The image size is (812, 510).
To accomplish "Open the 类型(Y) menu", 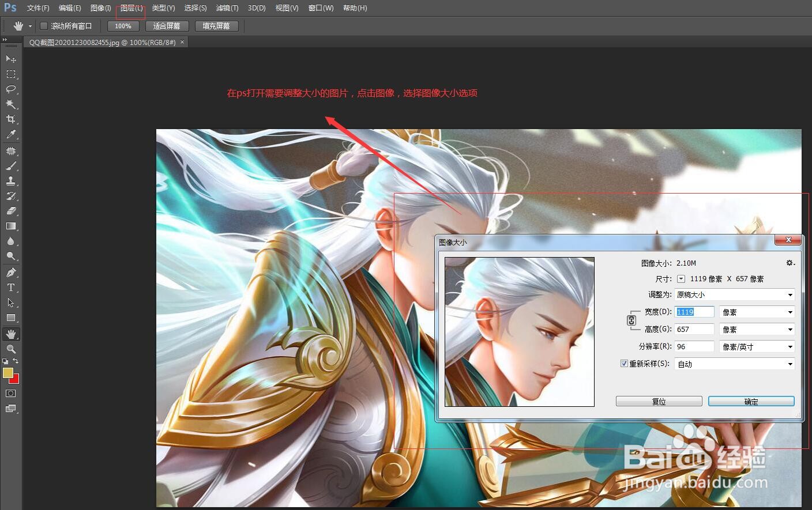I will click(x=163, y=8).
